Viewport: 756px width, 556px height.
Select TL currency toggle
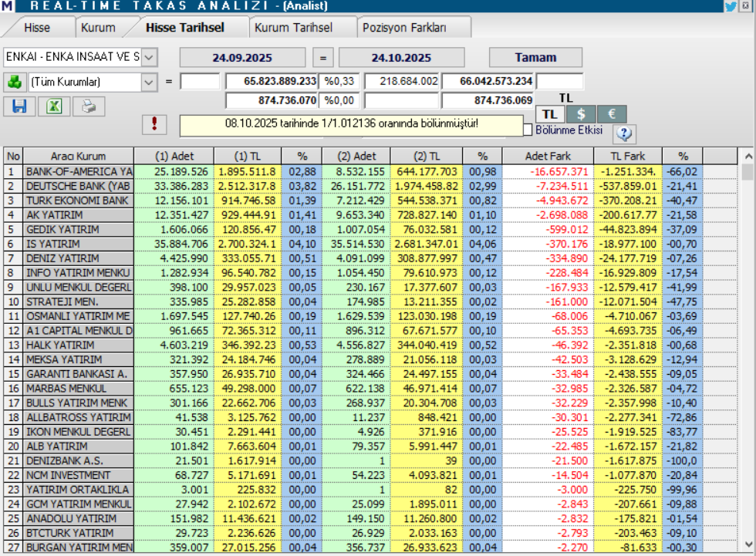click(x=550, y=114)
